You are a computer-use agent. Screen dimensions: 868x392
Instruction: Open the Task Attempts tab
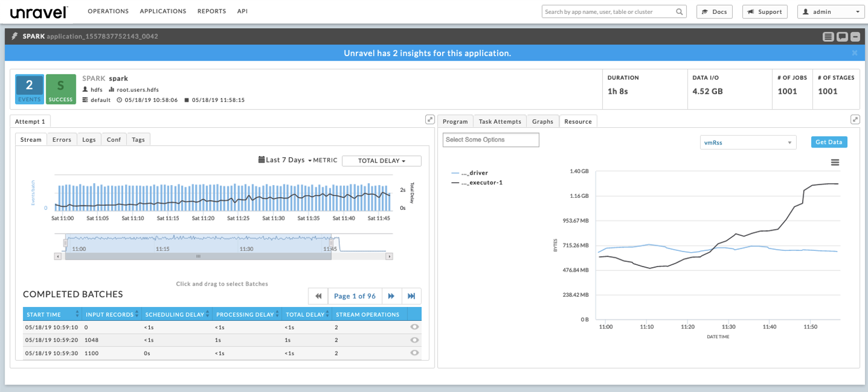point(500,121)
